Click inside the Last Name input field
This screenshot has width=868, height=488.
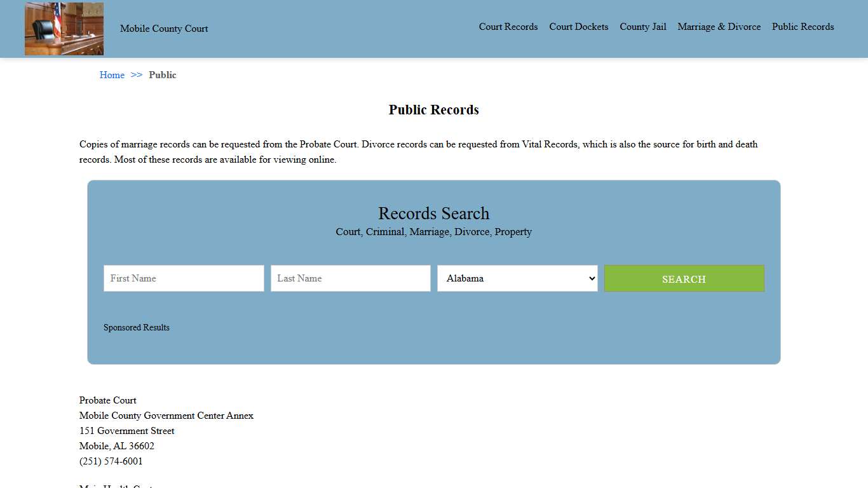pyautogui.click(x=350, y=278)
